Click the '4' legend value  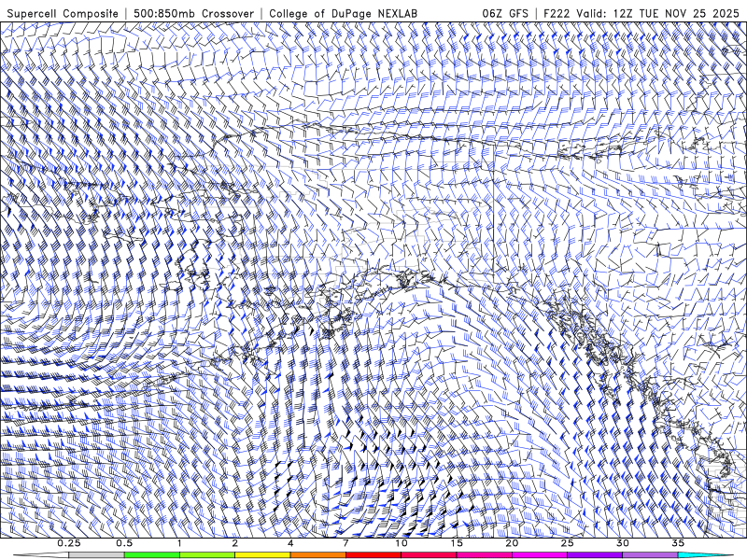coord(290,543)
